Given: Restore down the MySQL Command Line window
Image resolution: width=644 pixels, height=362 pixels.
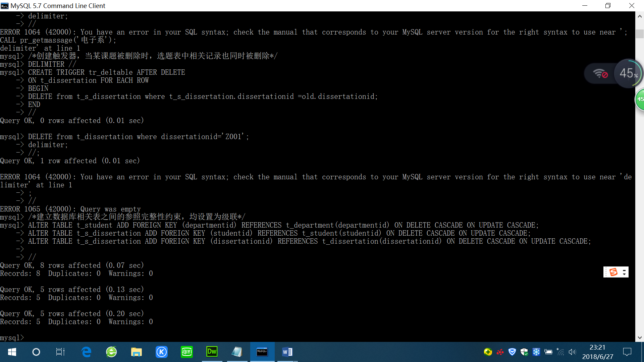Looking at the screenshot, I should [x=608, y=6].
